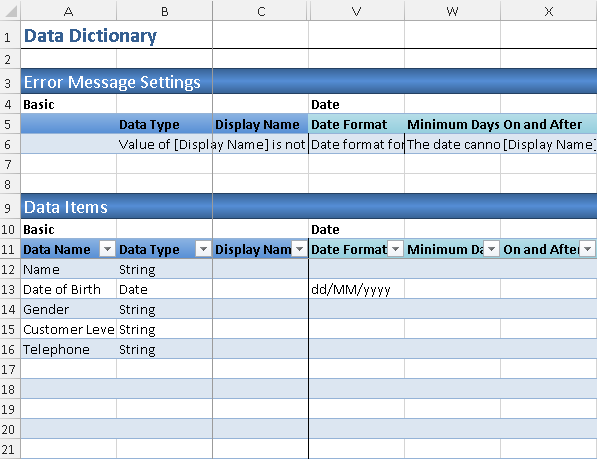Viewport: 597px width, 459px height.
Task: Open the On and After filter dropdown
Action: (x=587, y=249)
